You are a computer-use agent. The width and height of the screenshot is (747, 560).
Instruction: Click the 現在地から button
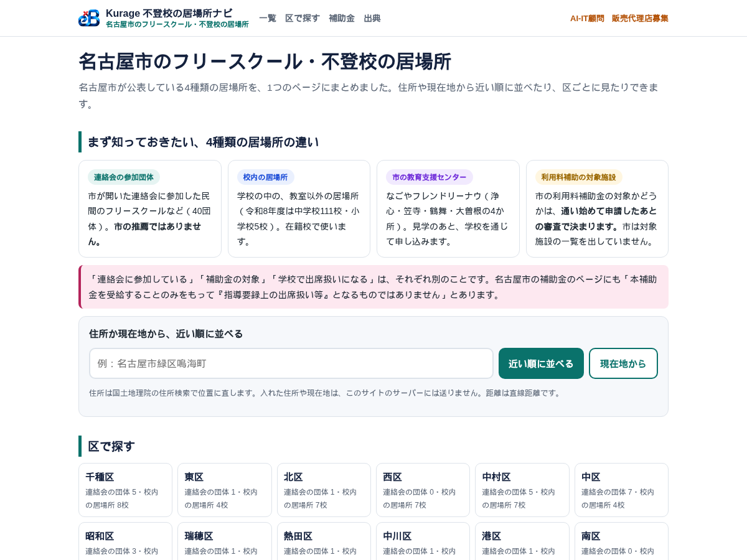[x=623, y=363]
